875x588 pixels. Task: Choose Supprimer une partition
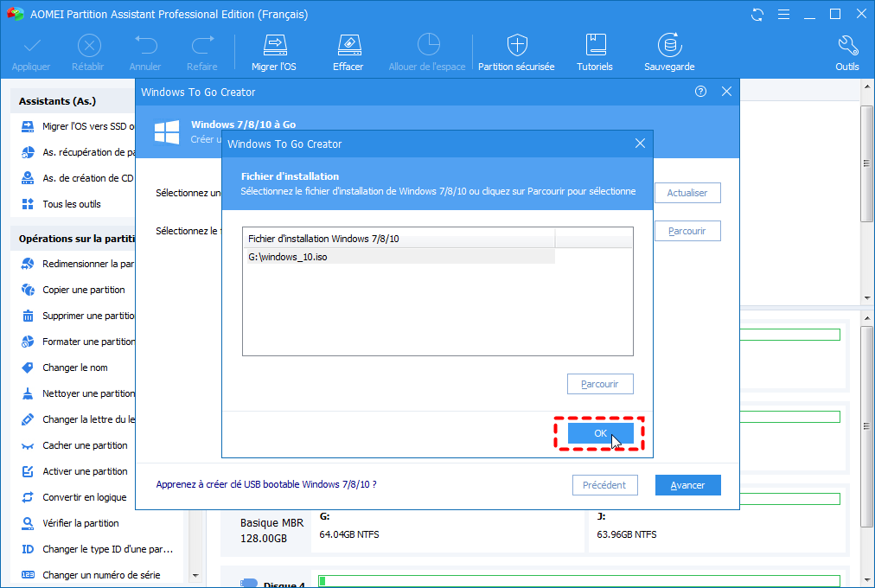point(78,316)
